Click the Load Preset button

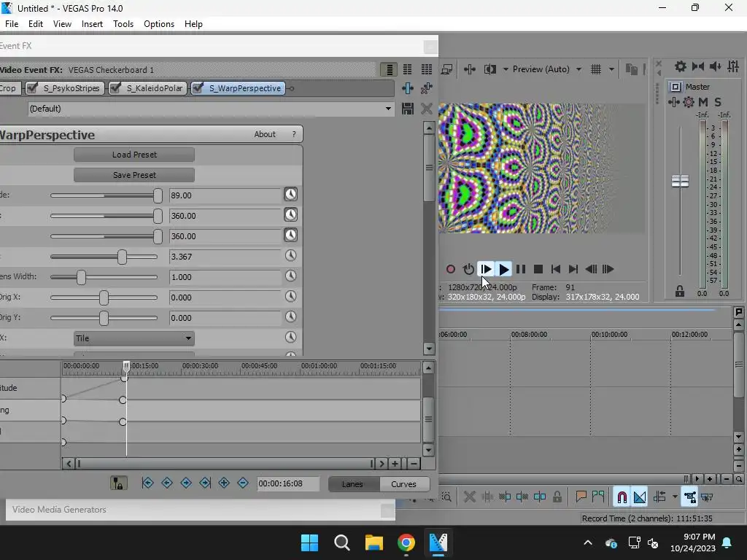[x=134, y=155]
